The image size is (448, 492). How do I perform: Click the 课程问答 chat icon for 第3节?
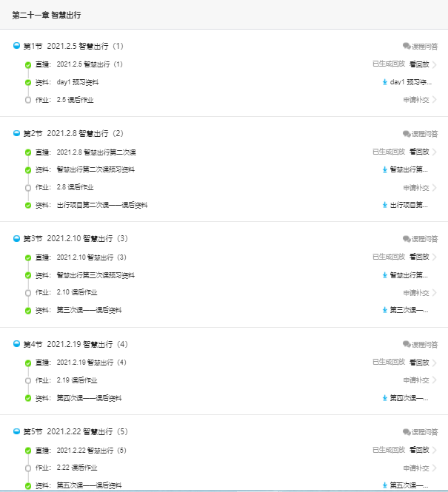point(407,239)
